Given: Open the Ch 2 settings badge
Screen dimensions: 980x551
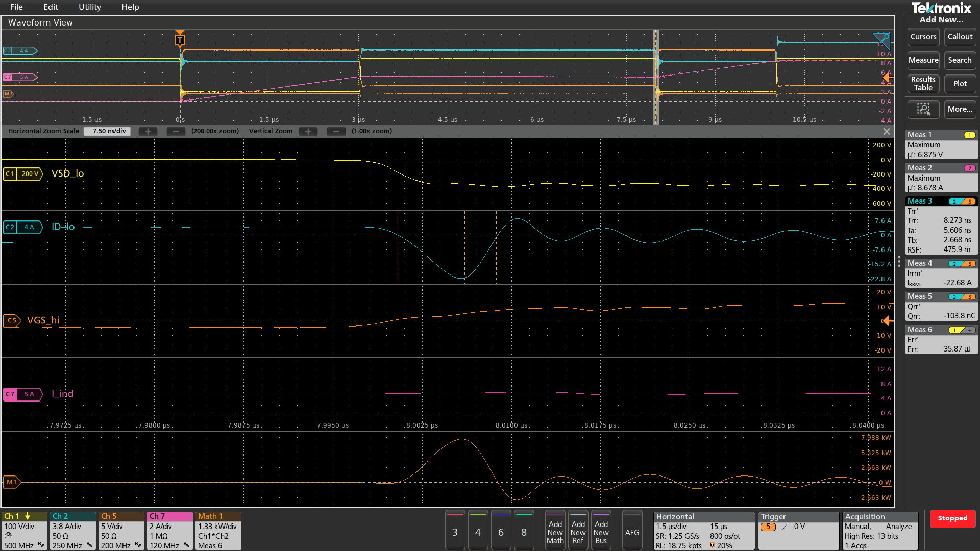Looking at the screenshot, I should tap(73, 531).
